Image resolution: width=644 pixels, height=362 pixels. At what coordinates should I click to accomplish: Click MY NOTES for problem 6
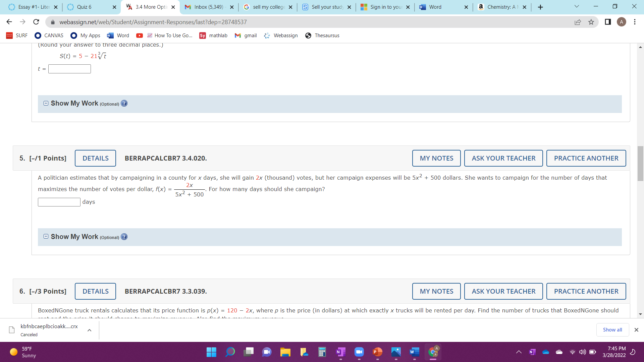[436, 291]
